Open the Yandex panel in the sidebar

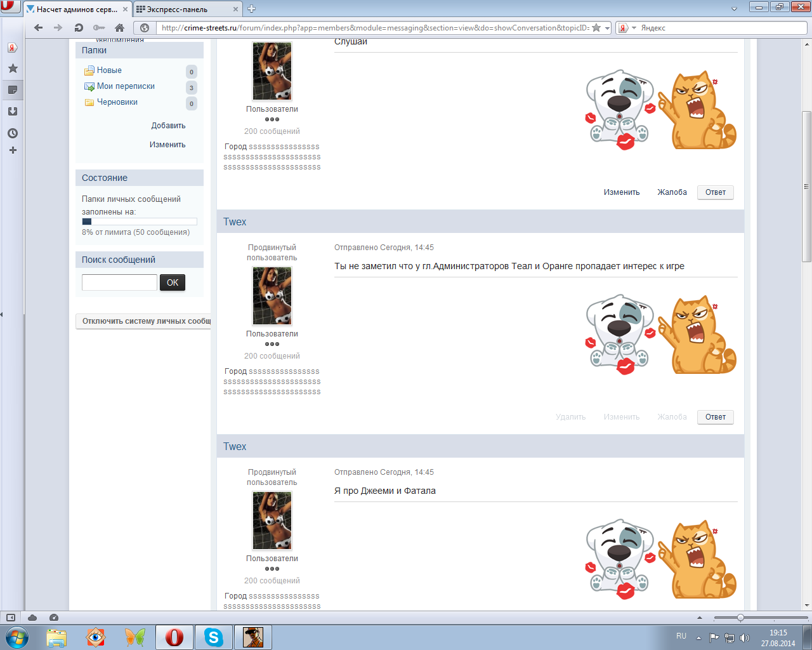12,48
